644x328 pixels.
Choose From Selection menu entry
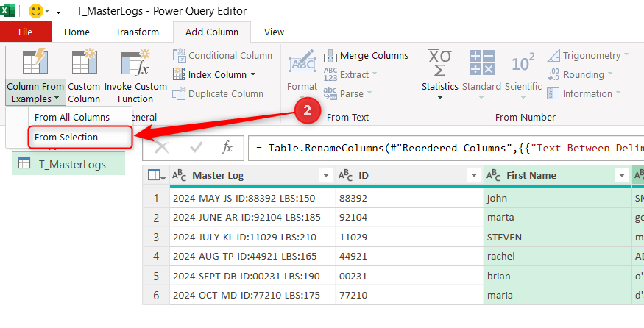click(80, 137)
